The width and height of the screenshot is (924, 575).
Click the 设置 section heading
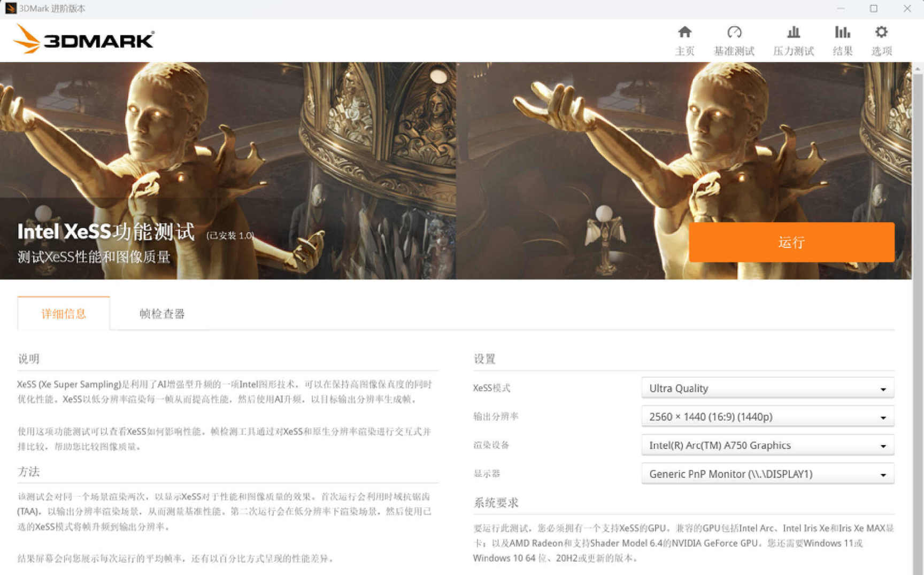coord(484,359)
